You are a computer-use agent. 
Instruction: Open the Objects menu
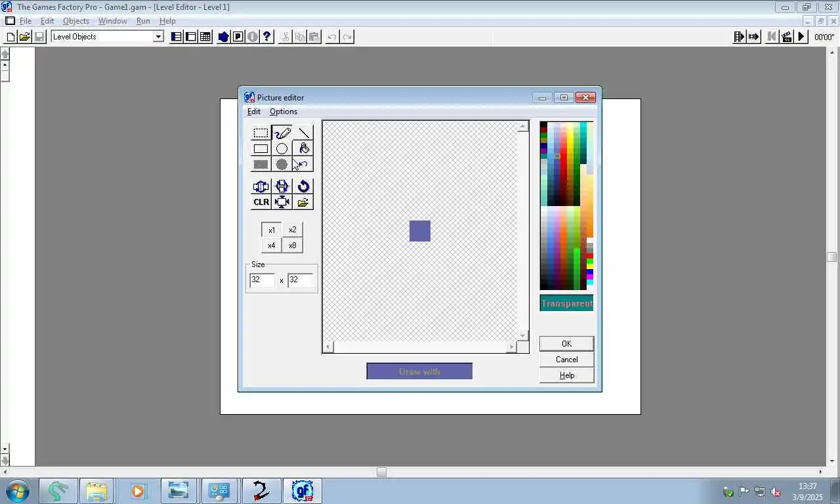click(x=76, y=21)
